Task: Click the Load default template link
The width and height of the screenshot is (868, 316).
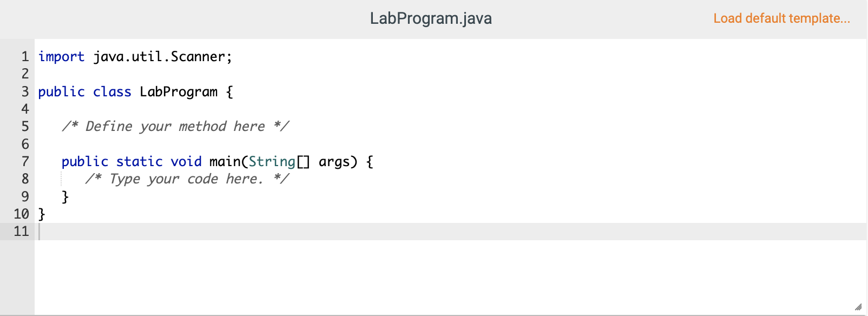Action: (x=782, y=18)
